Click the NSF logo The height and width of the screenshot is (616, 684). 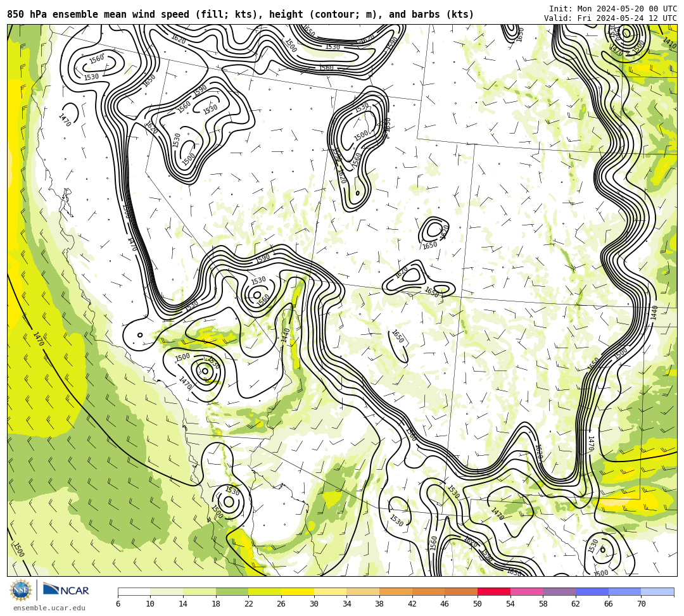click(20, 590)
